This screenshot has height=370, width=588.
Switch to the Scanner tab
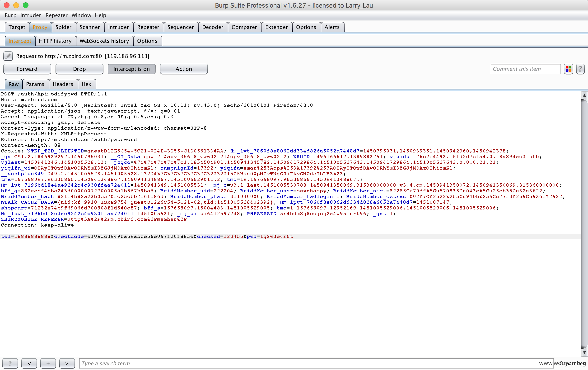pyautogui.click(x=90, y=27)
